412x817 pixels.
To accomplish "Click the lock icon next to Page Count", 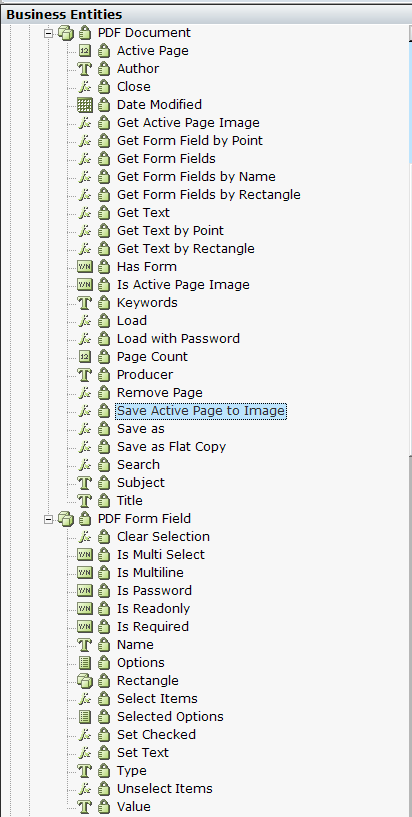I will tap(104, 357).
